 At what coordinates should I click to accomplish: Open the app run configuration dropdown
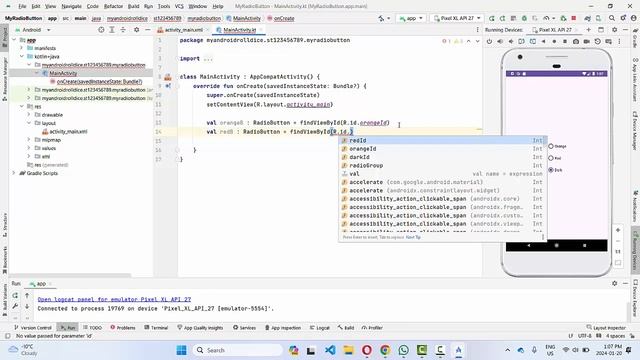click(411, 18)
